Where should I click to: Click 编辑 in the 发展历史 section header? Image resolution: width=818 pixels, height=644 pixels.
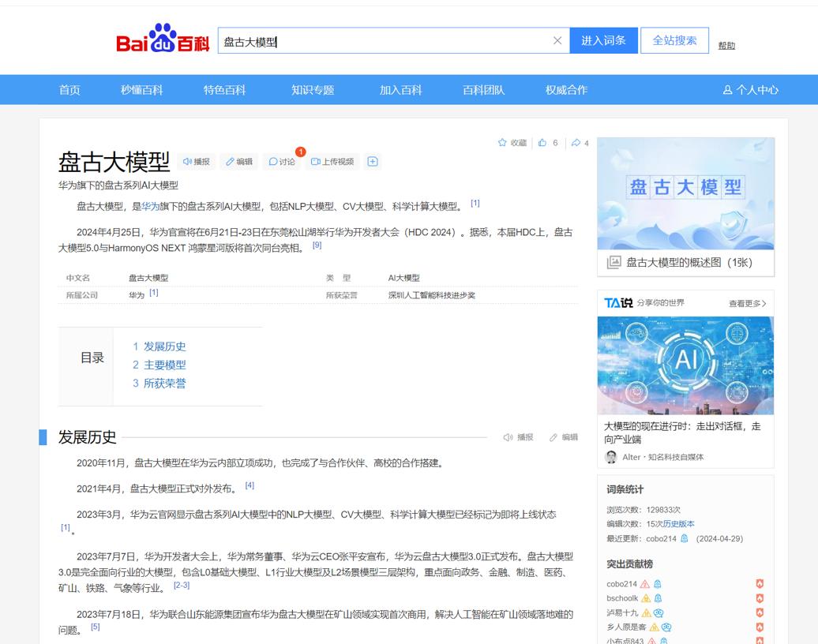click(x=564, y=437)
